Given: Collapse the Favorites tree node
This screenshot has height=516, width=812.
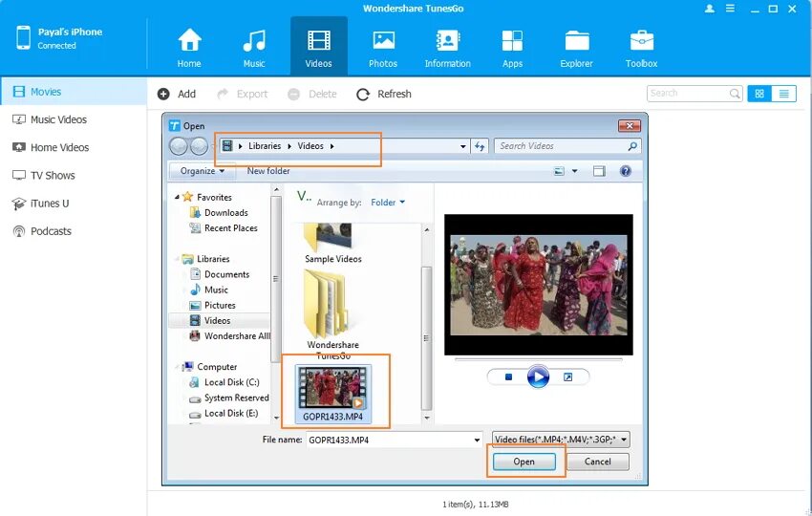Looking at the screenshot, I should 177,198.
